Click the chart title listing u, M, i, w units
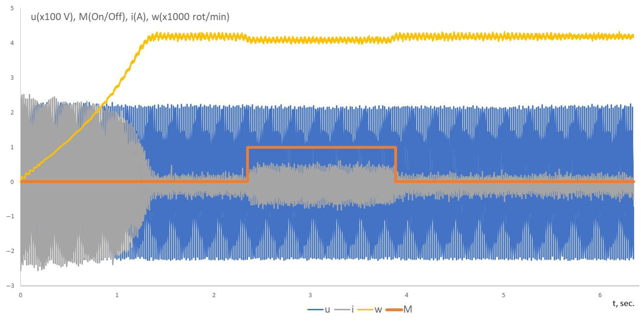 pyautogui.click(x=130, y=17)
